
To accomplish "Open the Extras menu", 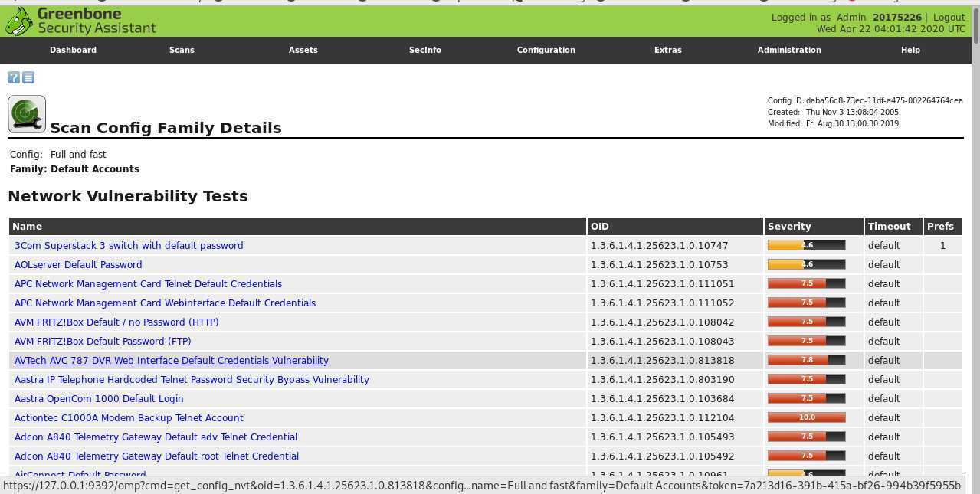I will tap(668, 50).
